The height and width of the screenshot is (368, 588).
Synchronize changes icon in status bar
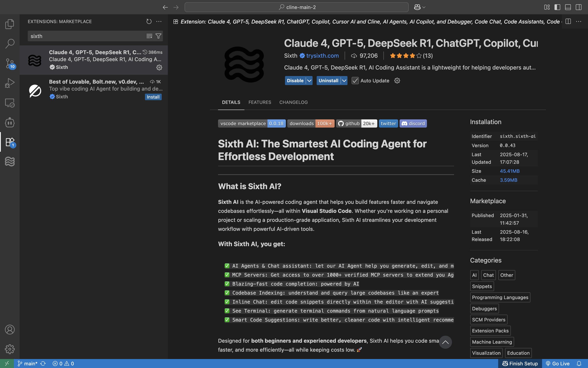tap(43, 363)
